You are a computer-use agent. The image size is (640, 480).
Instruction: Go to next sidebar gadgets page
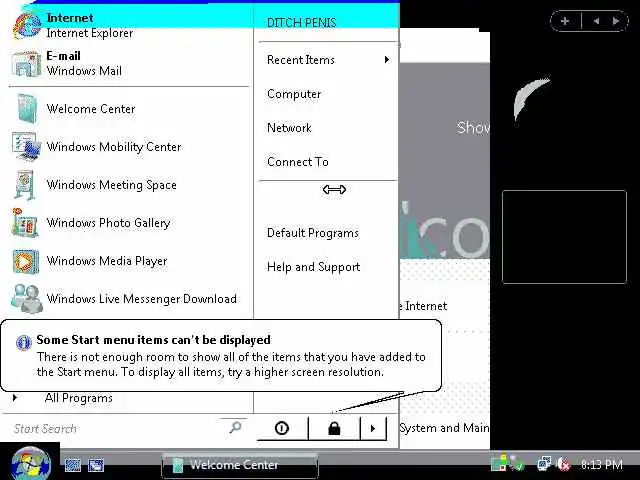pyautogui.click(x=616, y=21)
